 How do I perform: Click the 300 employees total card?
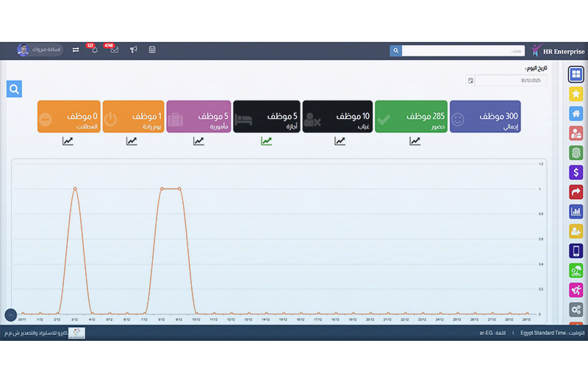point(484,117)
